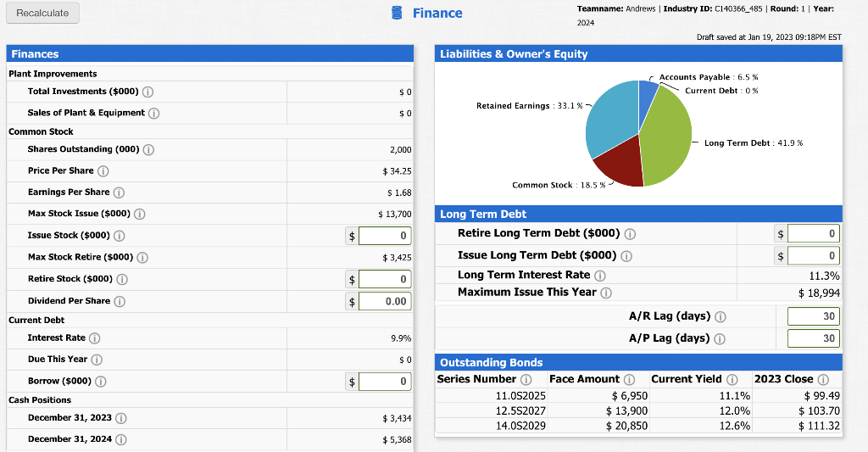This screenshot has height=452, width=868.
Task: Click the A/P Lag (days) input box
Action: click(814, 338)
